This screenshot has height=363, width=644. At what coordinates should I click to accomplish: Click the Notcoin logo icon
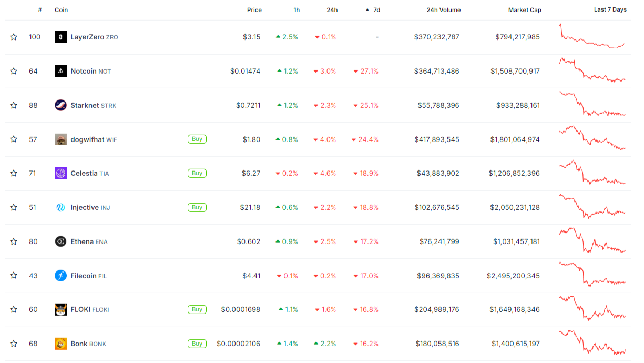(60, 71)
